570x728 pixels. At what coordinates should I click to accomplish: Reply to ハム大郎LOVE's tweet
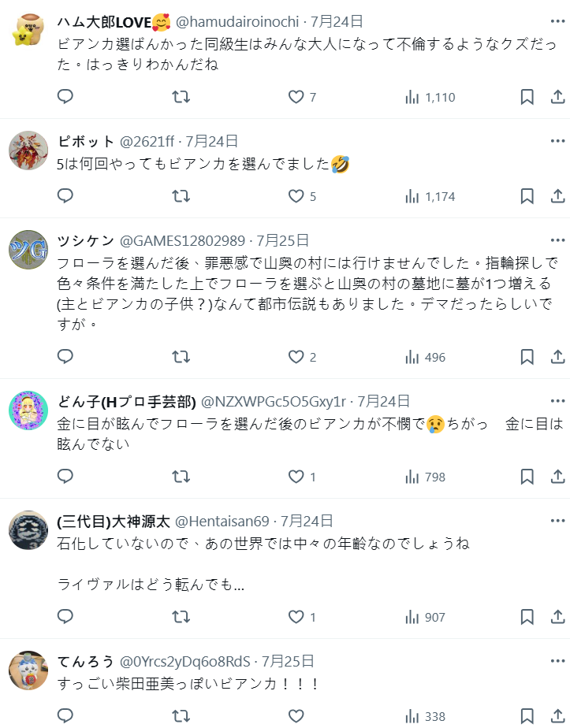(65, 97)
